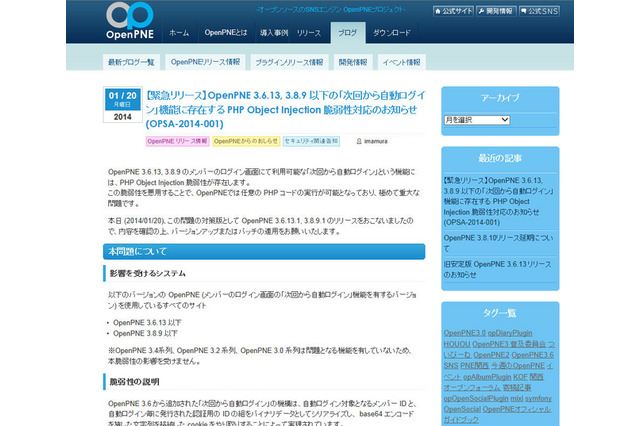Click the 公式サイト button in the header
The height and width of the screenshot is (426, 640).
pyautogui.click(x=453, y=11)
